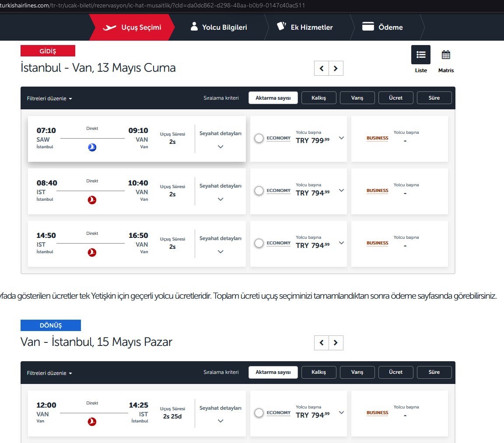Open the Ödeme step tab

pos(383,27)
